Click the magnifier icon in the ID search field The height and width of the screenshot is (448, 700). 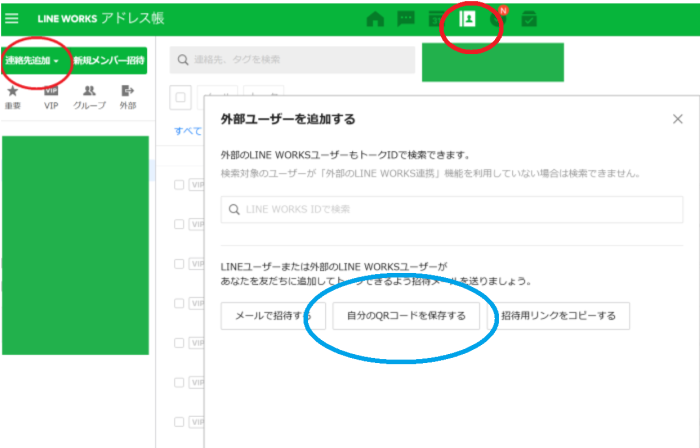(234, 209)
